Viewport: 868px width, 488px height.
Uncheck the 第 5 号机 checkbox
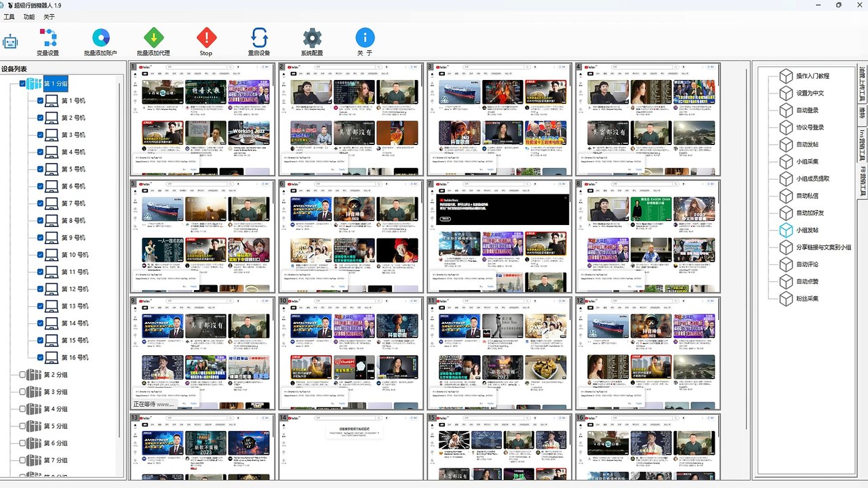pyautogui.click(x=40, y=169)
